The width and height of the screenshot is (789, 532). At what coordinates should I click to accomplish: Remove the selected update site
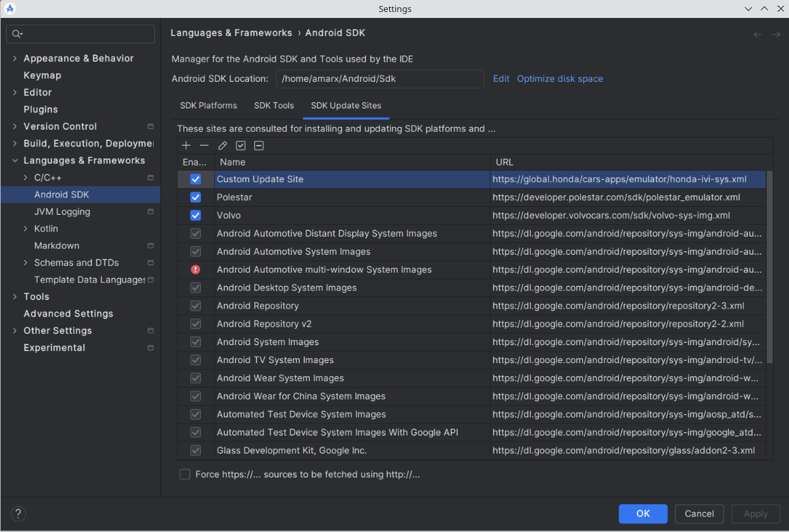tap(204, 146)
